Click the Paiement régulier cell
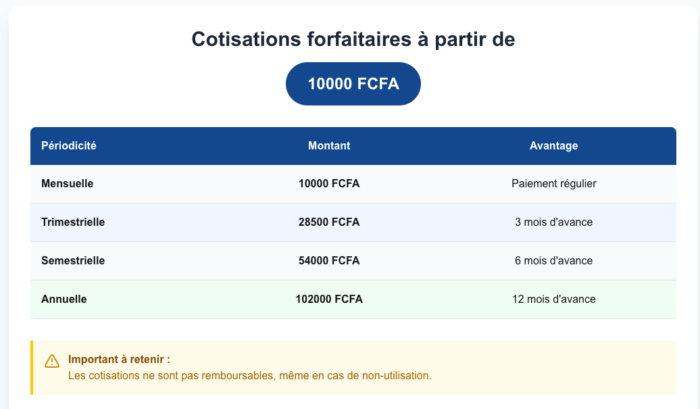The height and width of the screenshot is (409, 700). point(553,184)
